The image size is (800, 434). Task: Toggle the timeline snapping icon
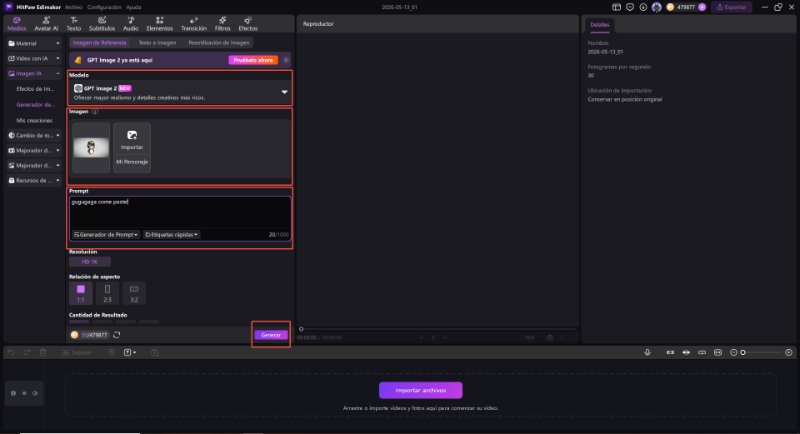[686, 352]
